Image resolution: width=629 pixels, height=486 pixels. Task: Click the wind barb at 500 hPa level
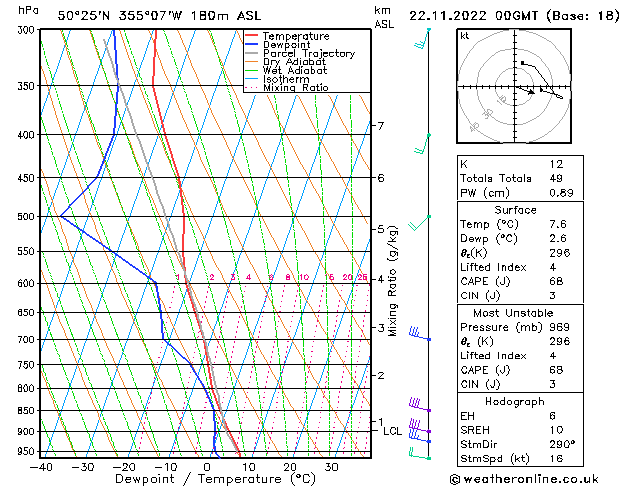[423, 222]
